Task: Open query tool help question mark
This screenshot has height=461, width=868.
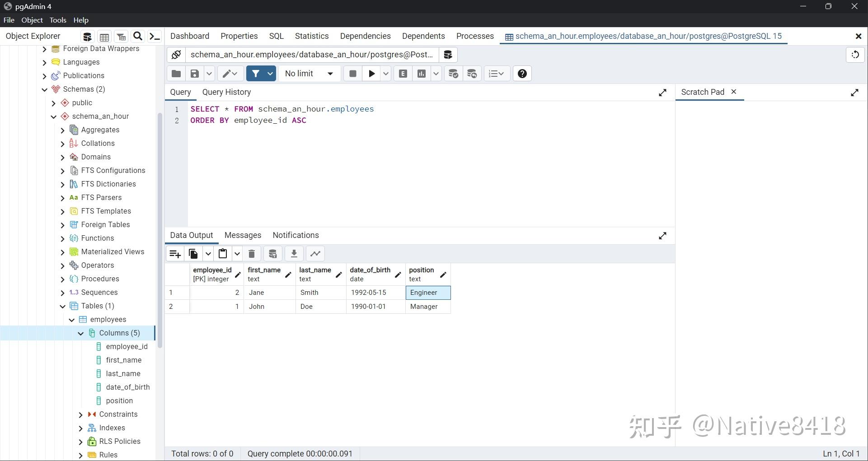Action: (522, 74)
